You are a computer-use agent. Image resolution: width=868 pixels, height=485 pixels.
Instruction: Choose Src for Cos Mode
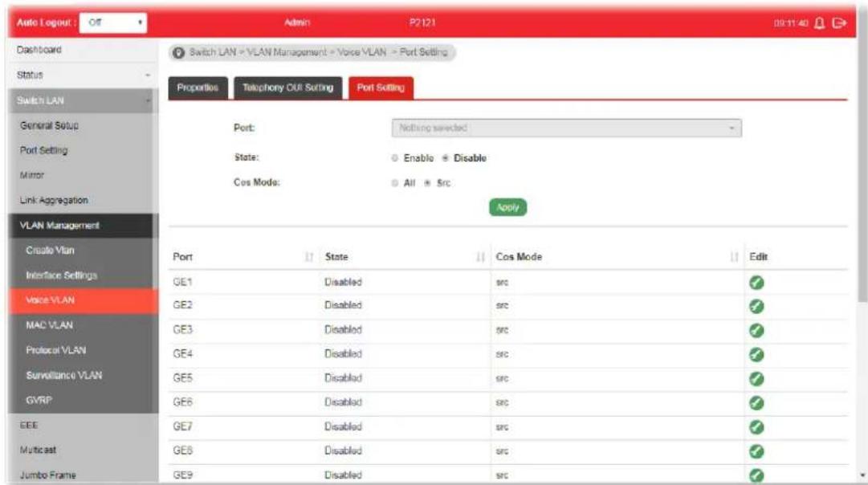(x=427, y=183)
